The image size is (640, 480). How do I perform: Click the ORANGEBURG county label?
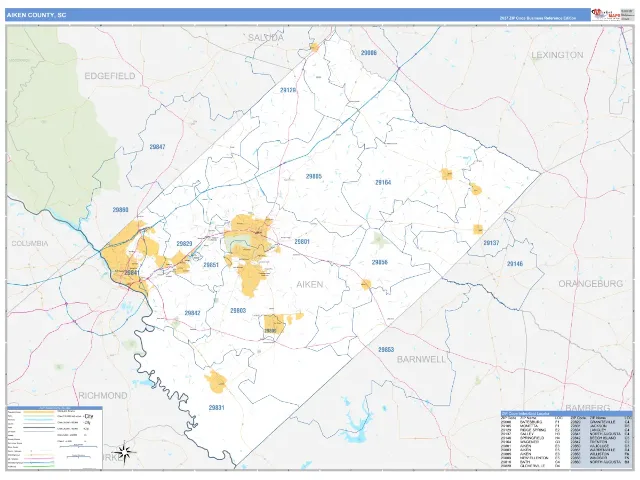[x=591, y=284]
